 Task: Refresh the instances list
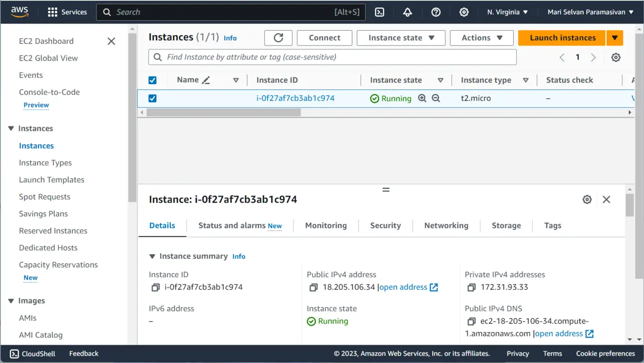pyautogui.click(x=278, y=38)
